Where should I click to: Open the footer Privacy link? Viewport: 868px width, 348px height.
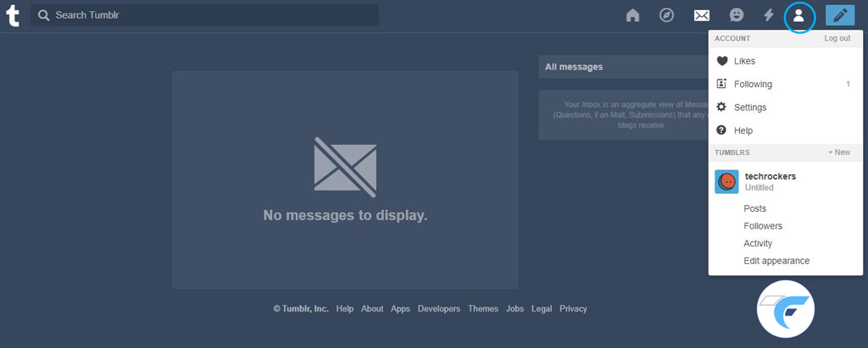click(x=573, y=309)
